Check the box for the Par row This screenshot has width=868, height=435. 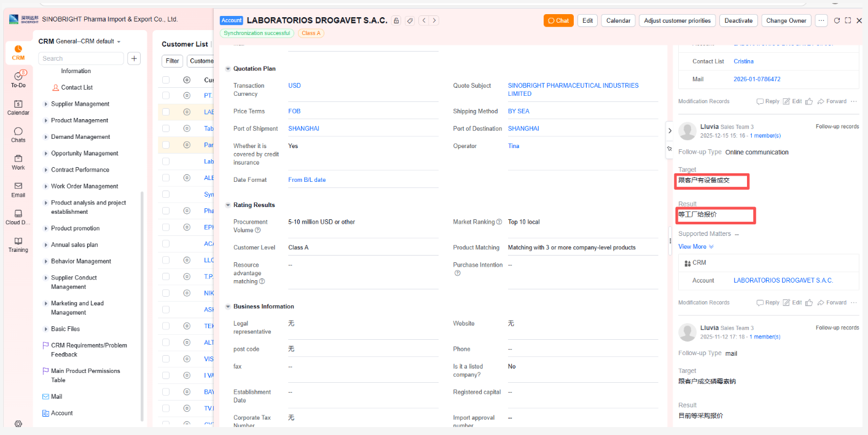[x=166, y=145]
